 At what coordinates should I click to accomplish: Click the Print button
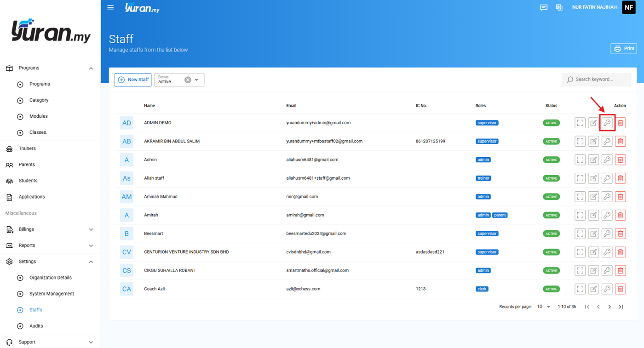tap(624, 48)
